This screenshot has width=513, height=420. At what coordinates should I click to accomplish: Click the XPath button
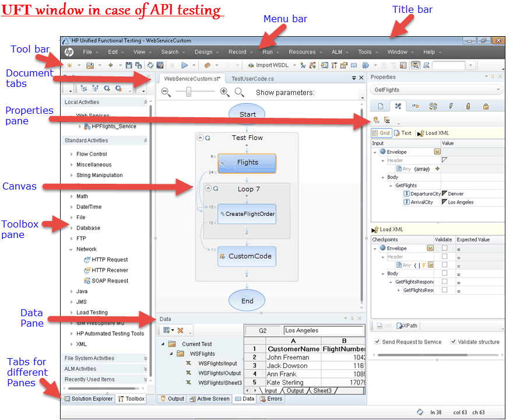pos(407,325)
